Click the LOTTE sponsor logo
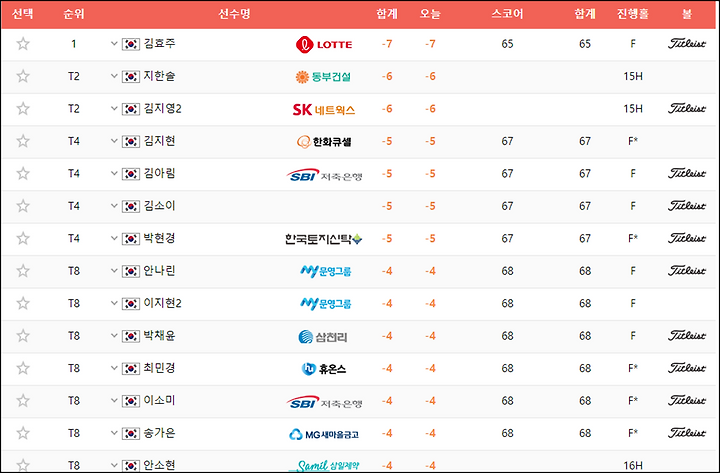 (324, 45)
